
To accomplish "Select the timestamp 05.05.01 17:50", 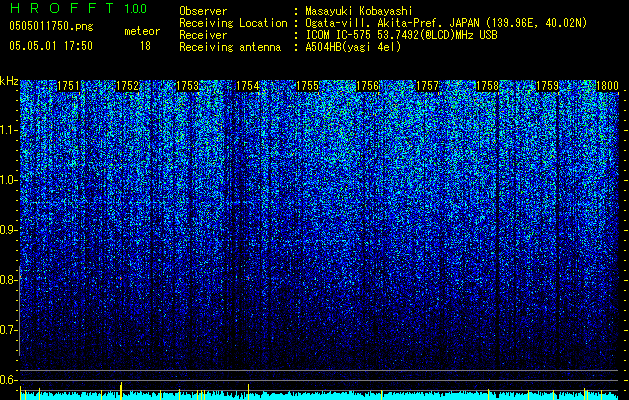I will tap(51, 46).
